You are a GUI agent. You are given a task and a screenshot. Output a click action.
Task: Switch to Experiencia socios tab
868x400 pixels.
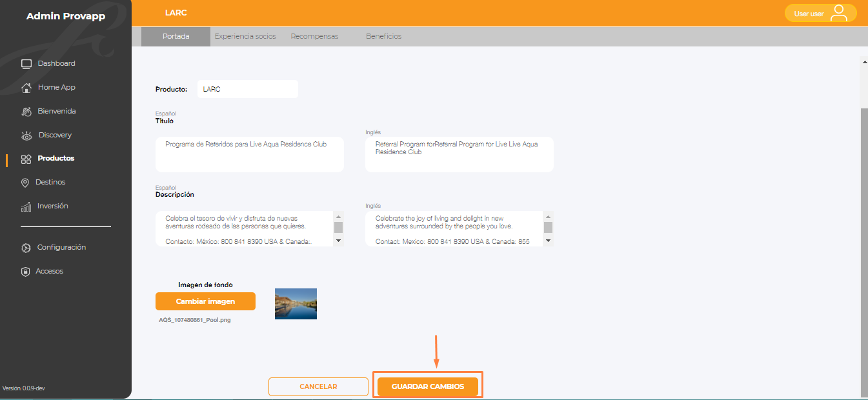pos(245,36)
